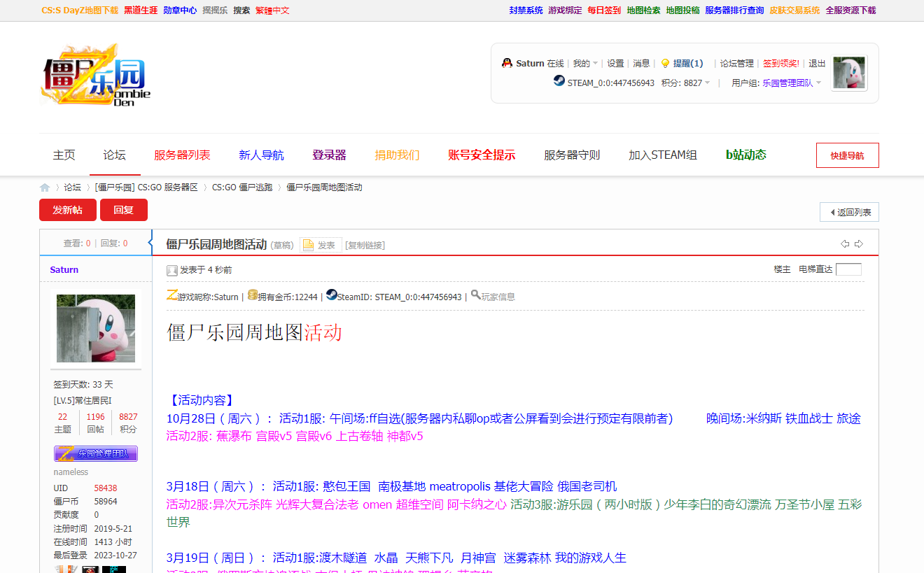Viewport: 924px width, 573px height.
Task: Open Saturn's Kirby avatar in author panel
Action: coord(96,328)
